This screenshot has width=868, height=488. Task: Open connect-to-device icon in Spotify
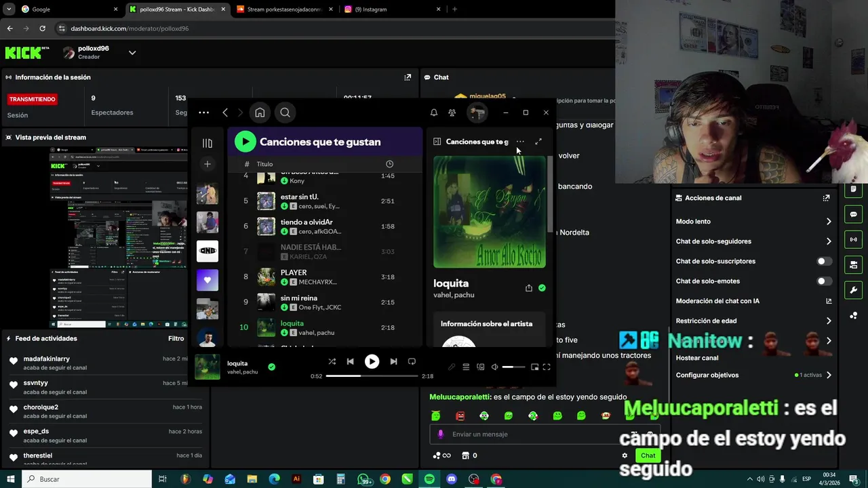pyautogui.click(x=481, y=367)
